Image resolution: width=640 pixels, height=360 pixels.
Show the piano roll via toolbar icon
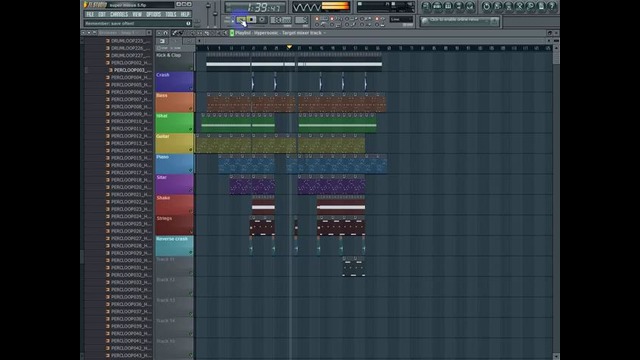point(448,6)
